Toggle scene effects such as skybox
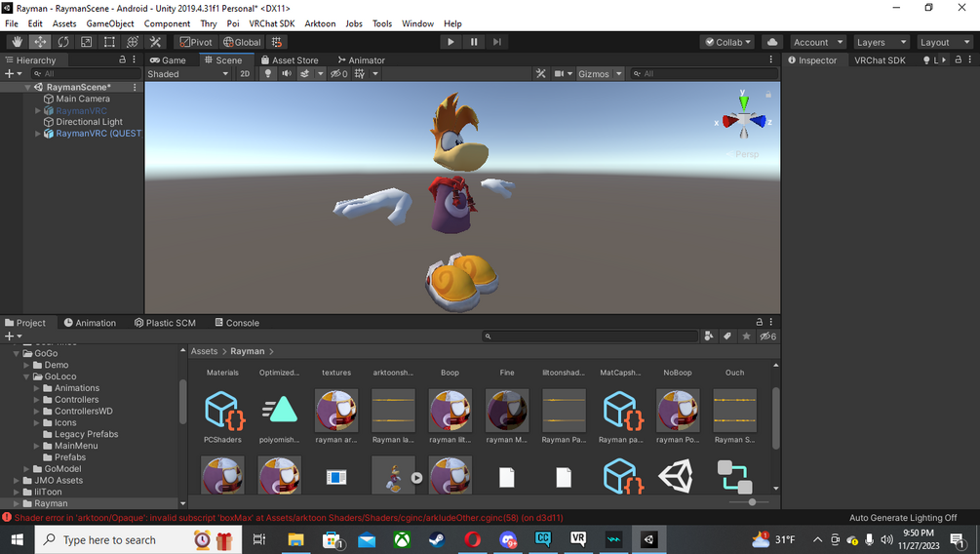Viewport: 980px width, 554px height. pyautogui.click(x=304, y=74)
